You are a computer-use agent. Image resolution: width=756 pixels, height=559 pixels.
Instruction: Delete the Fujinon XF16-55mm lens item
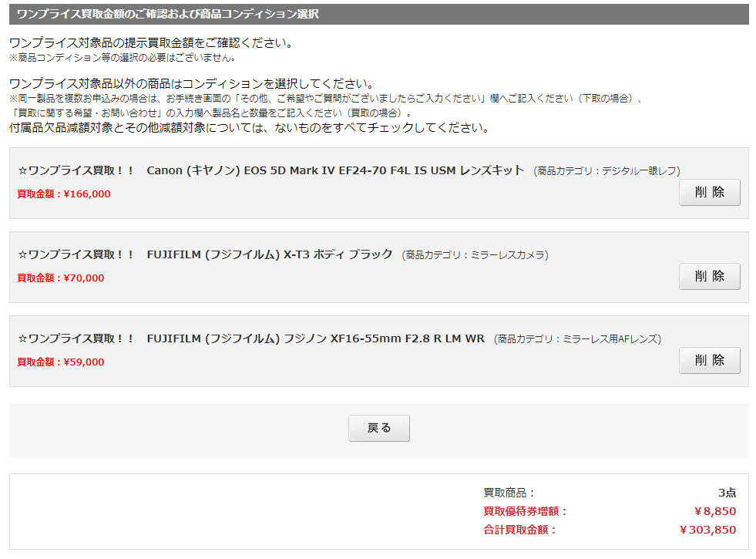click(x=709, y=360)
